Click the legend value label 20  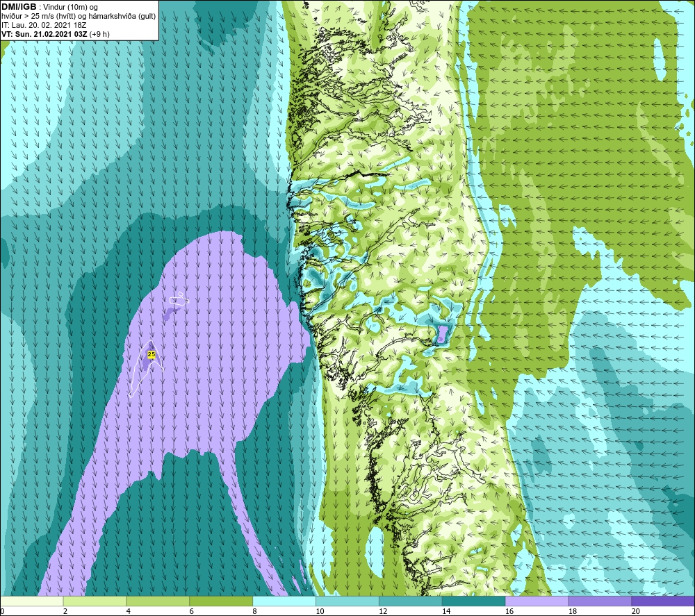coord(636,611)
